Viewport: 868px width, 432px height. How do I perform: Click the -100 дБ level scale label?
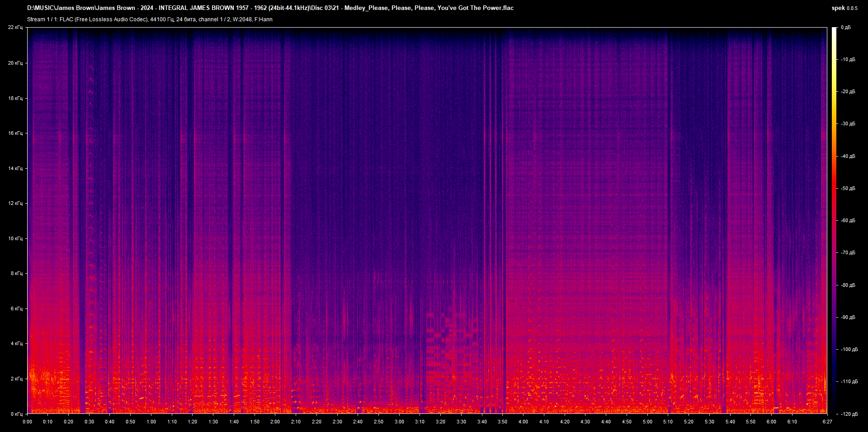[x=849, y=350]
